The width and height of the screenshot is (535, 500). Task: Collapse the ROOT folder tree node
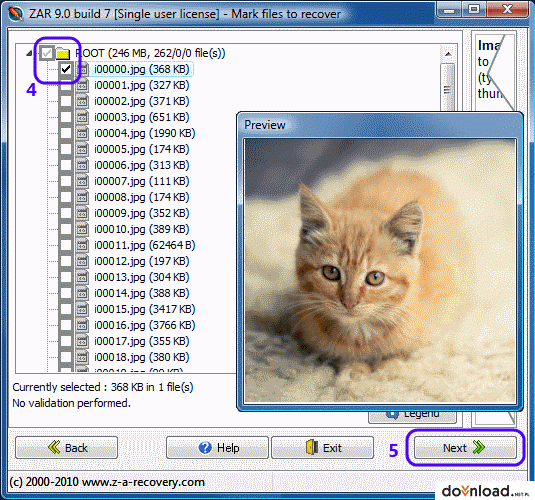click(30, 53)
